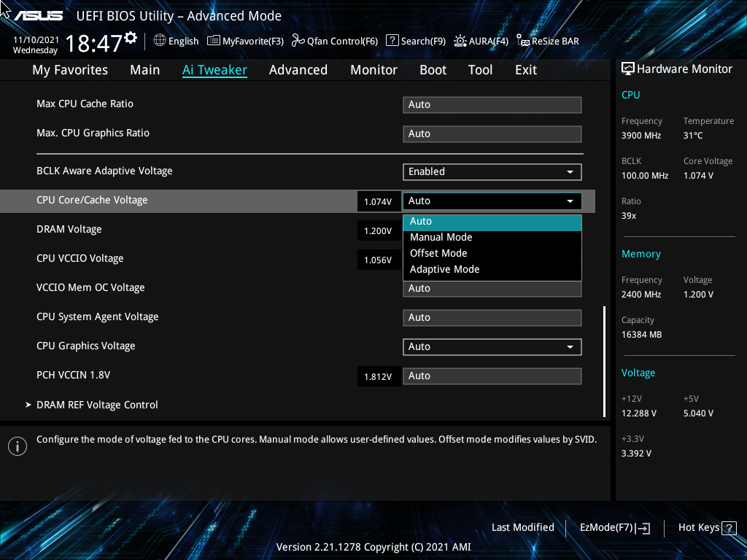Click the clock settings gear icon

click(x=131, y=37)
